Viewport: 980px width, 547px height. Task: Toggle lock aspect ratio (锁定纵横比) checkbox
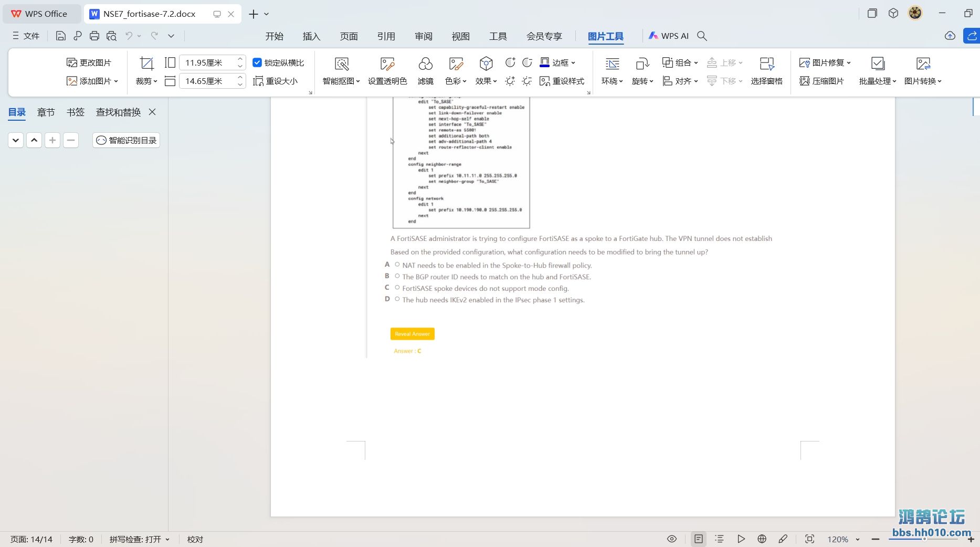[x=257, y=62]
